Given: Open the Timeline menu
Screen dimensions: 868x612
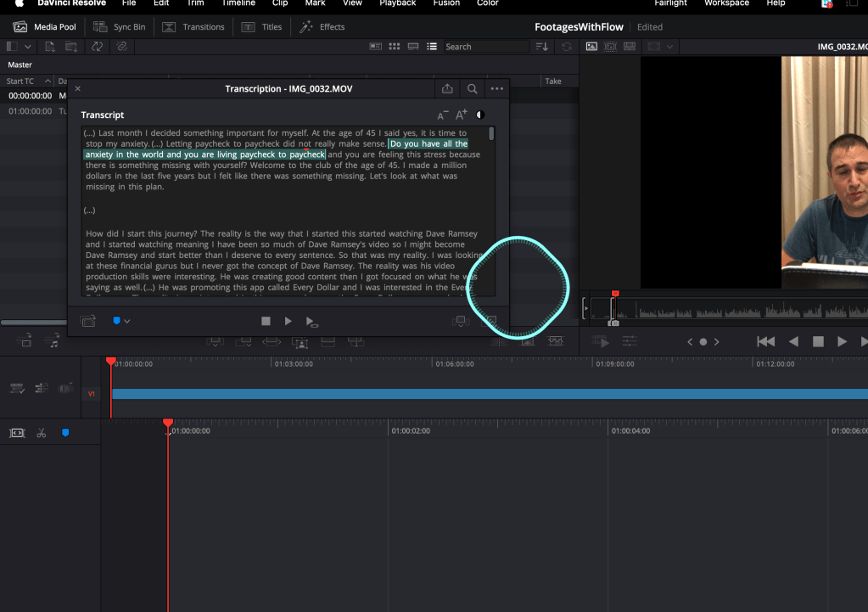Looking at the screenshot, I should 238,3.
